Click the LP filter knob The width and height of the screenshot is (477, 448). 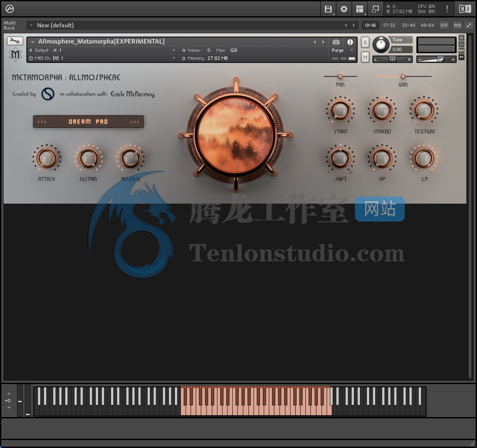point(424,158)
